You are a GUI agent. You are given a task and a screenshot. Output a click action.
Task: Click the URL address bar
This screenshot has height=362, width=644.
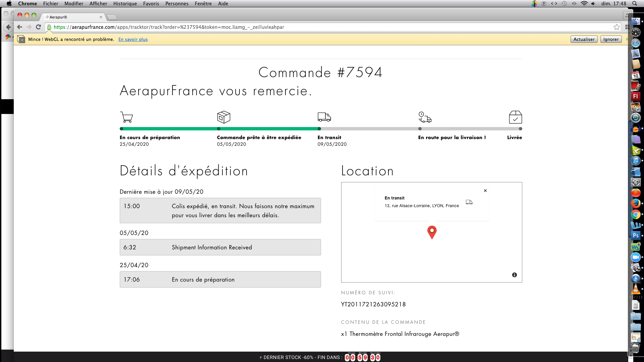coord(332,27)
